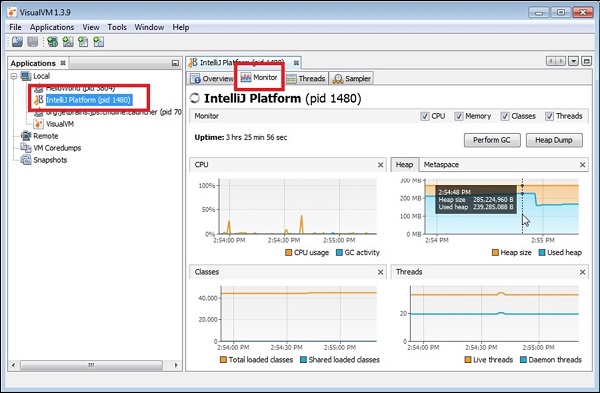This screenshot has width=600, height=393.
Task: Open the Help menu
Action: pos(181,27)
